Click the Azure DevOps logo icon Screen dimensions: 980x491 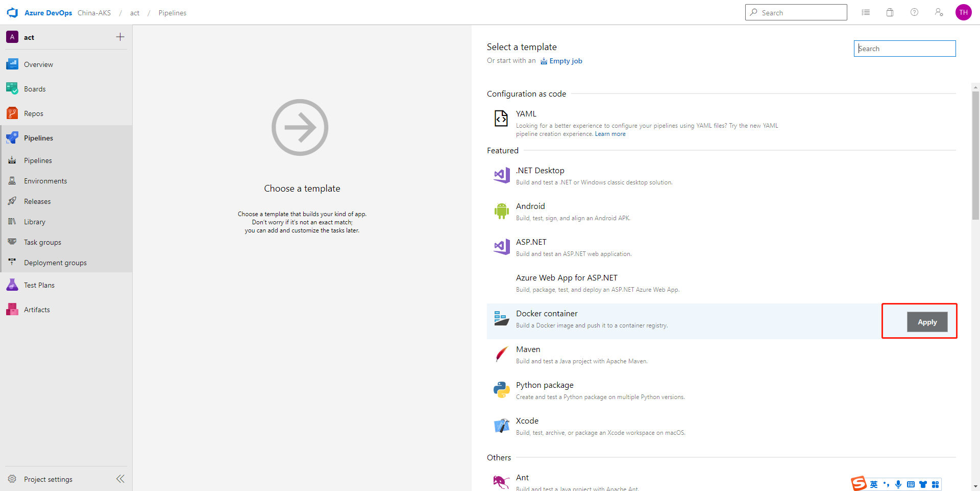[12, 13]
